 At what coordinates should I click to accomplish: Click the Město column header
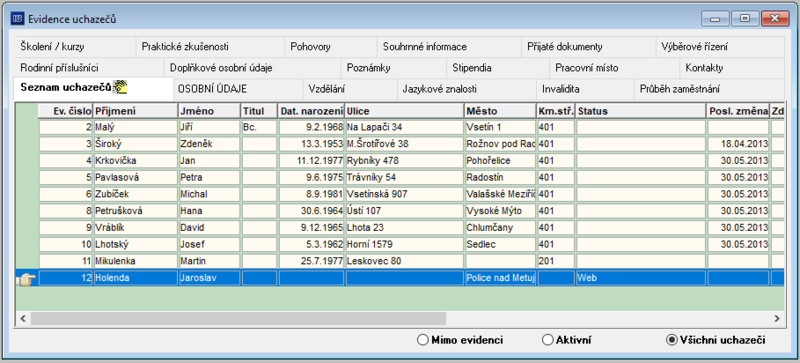(500, 111)
